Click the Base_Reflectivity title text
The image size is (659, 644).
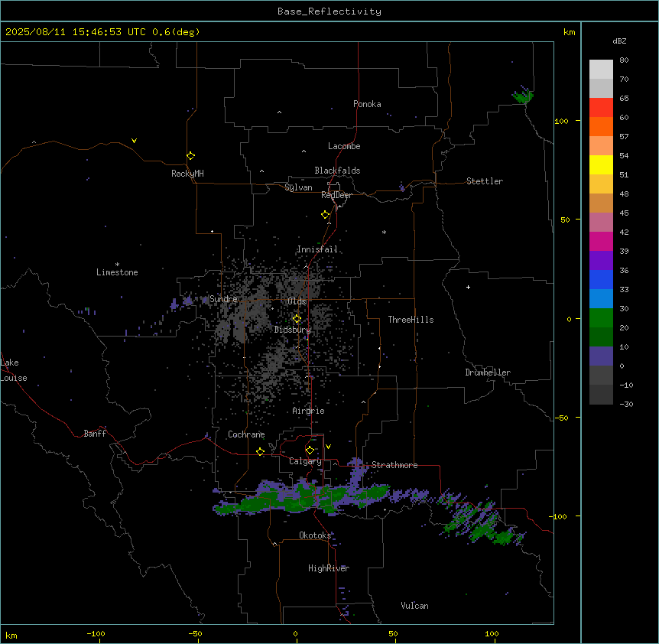point(329,11)
